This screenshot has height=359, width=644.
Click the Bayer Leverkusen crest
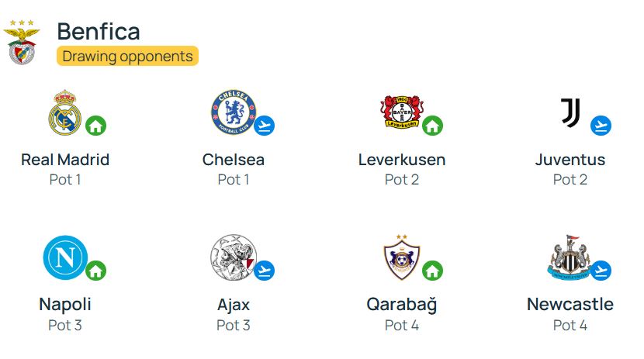click(402, 112)
